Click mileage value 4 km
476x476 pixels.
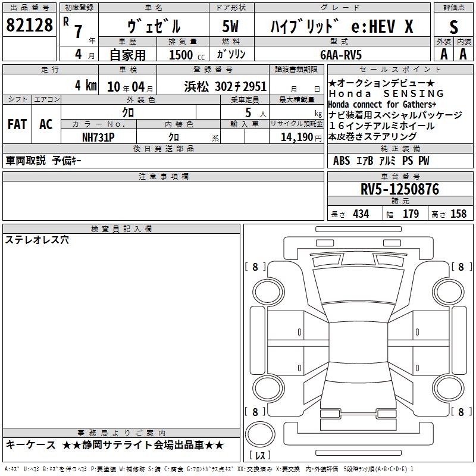click(x=86, y=86)
